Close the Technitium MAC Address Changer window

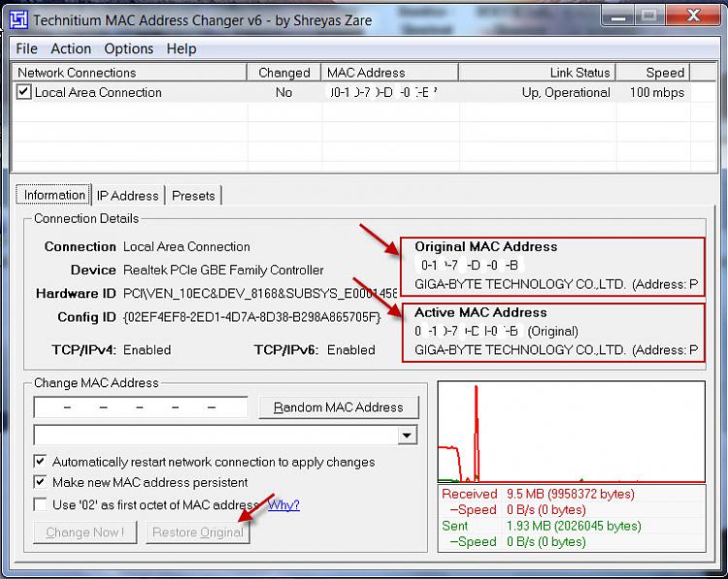693,16
